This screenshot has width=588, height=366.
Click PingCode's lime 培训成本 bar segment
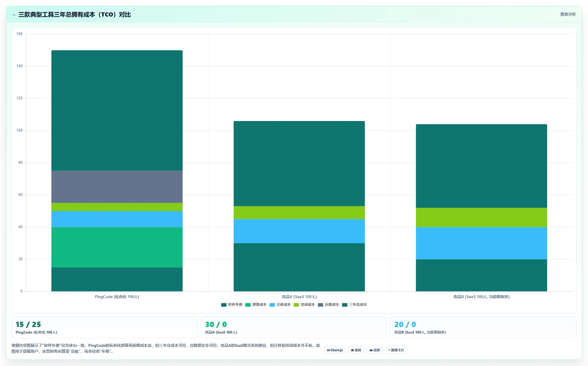[x=117, y=207]
